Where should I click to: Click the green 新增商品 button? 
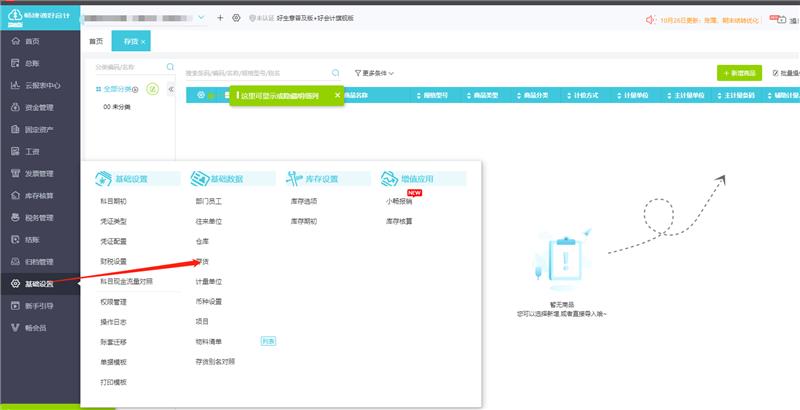point(739,73)
